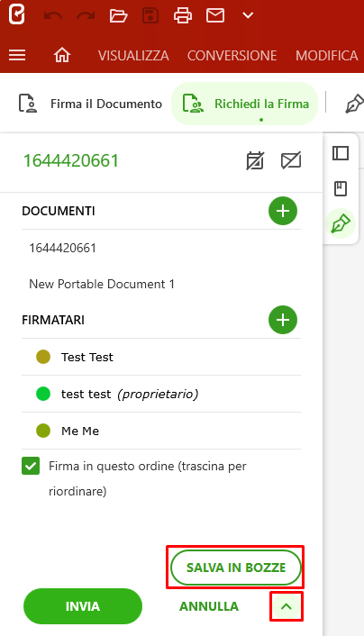Add a document with DOCUMENTI plus button
Screen dimensions: 364x636
(283, 211)
